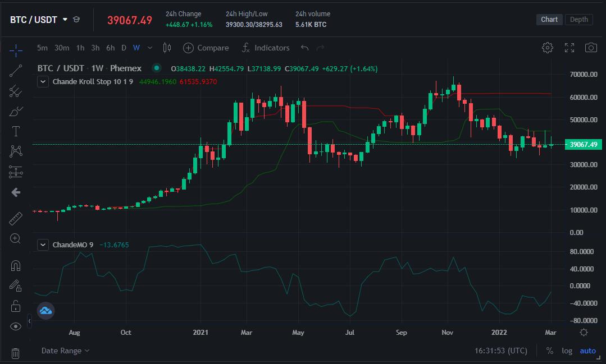The height and width of the screenshot is (364, 606).
Task: Open the measure ruler tool
Action: point(16,219)
